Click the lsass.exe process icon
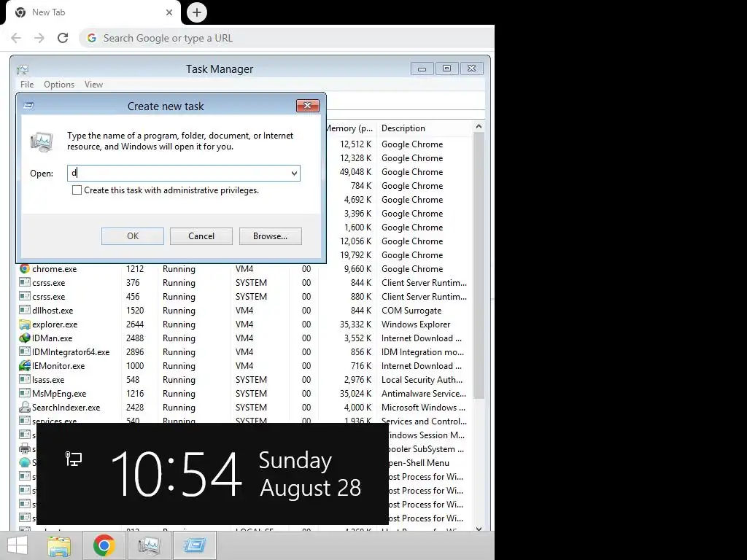Screen dimensions: 747x560 (24, 379)
